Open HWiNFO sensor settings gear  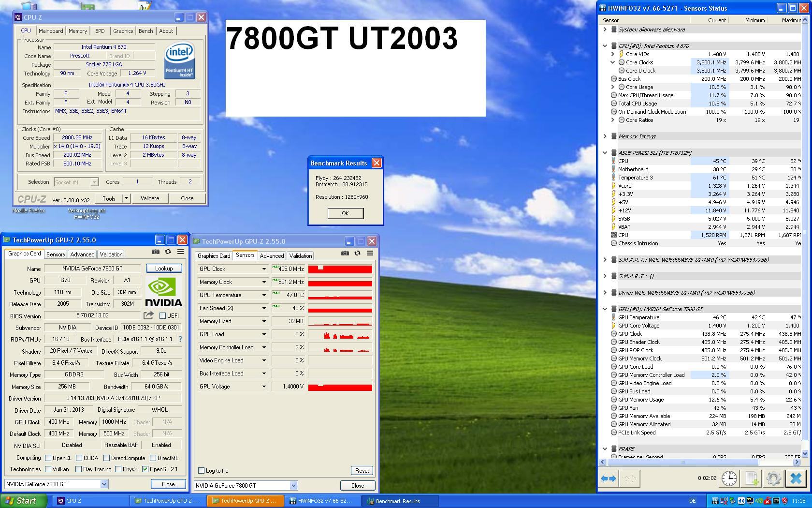tap(773, 478)
